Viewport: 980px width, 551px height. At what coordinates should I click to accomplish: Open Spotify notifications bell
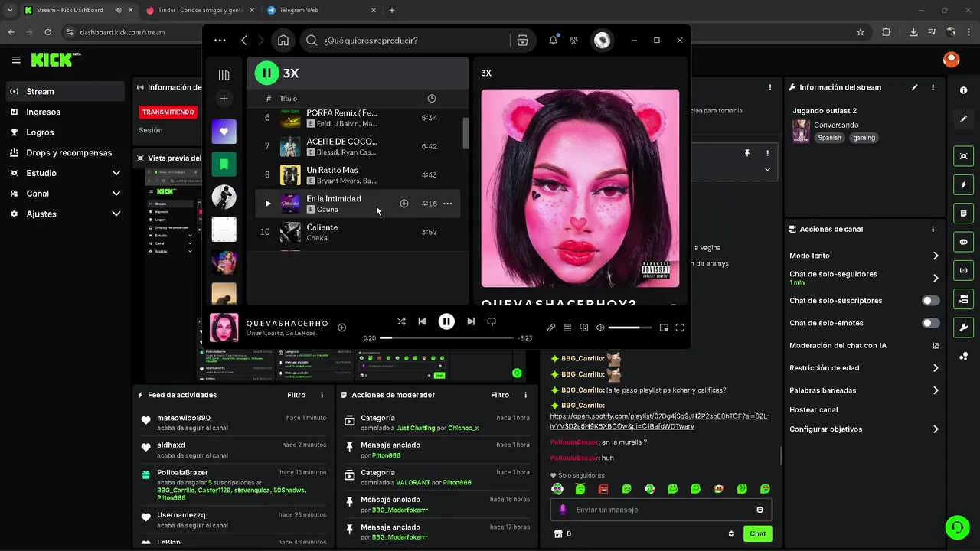553,41
